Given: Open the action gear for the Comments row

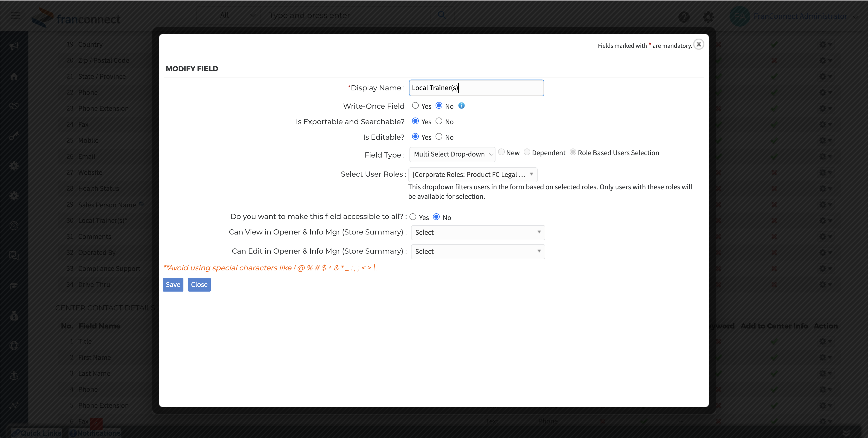Looking at the screenshot, I should (825, 237).
